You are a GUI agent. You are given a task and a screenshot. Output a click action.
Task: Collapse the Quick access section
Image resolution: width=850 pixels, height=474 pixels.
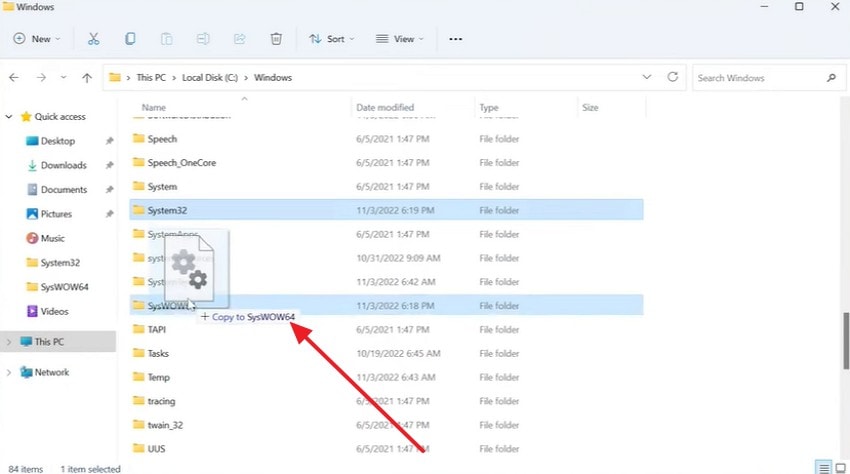(9, 117)
